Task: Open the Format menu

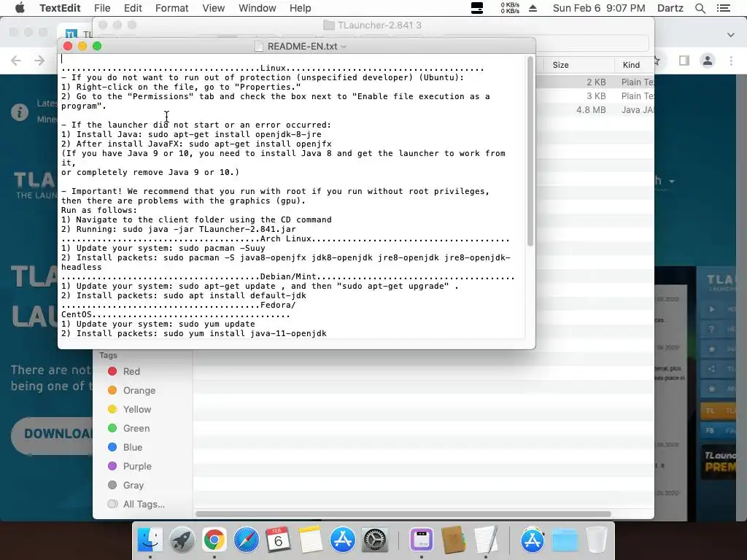Action: tap(172, 8)
